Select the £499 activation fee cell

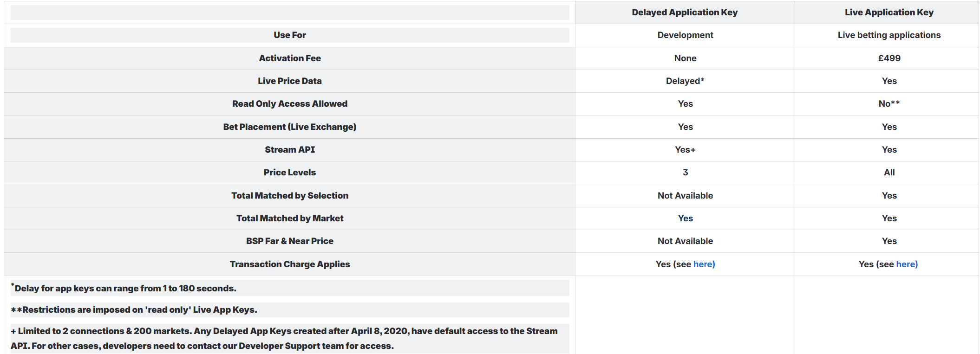coord(889,58)
